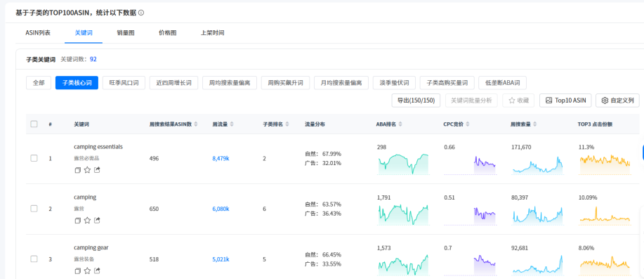644x279 pixels.
Task: Filter by 全部 keywords
Action: (39, 83)
